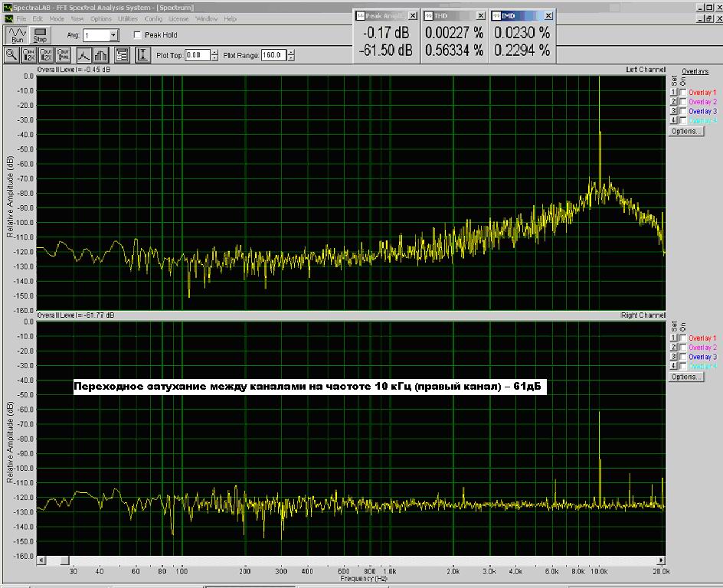The height and width of the screenshot is (588, 723).
Task: Click Options button in left channel overlays
Action: tap(685, 131)
